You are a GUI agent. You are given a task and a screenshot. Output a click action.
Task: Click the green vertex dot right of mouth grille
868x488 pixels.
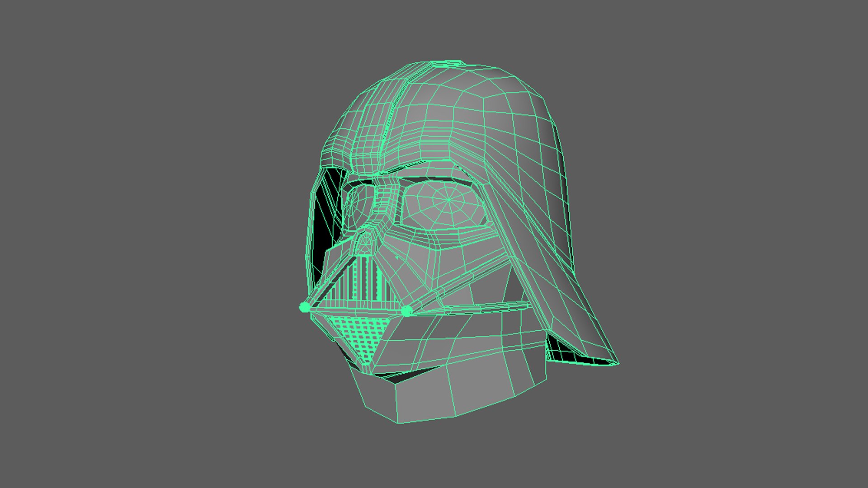coord(406,311)
